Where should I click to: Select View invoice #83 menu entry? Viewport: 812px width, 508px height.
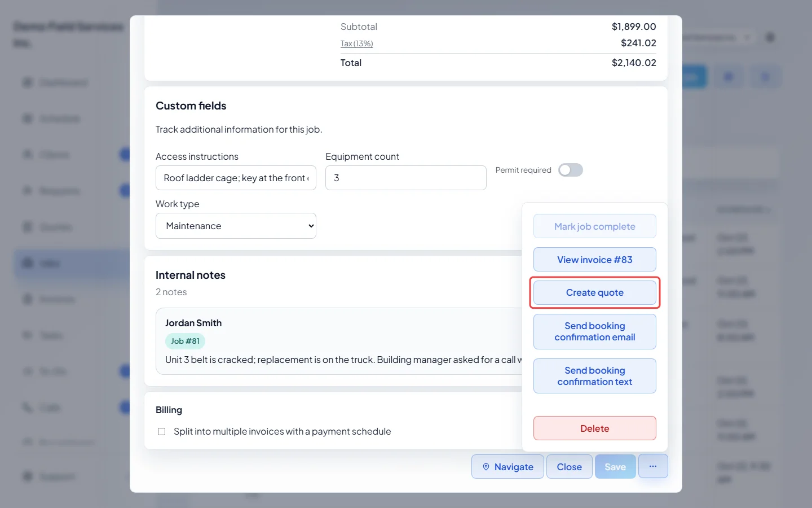click(595, 260)
